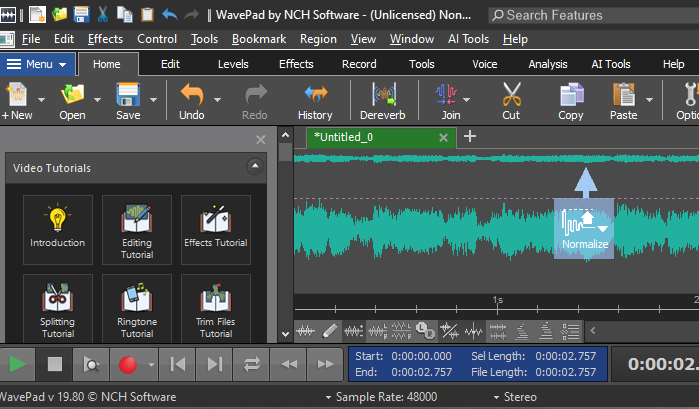Switch to the Levels ribbon tab
Viewport: 699px width, 409px height.
(233, 64)
